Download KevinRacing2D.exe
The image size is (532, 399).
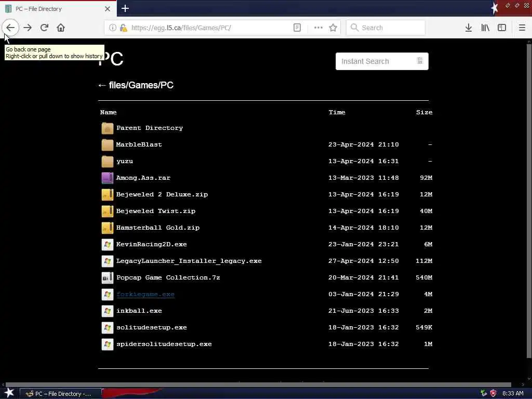click(x=151, y=244)
